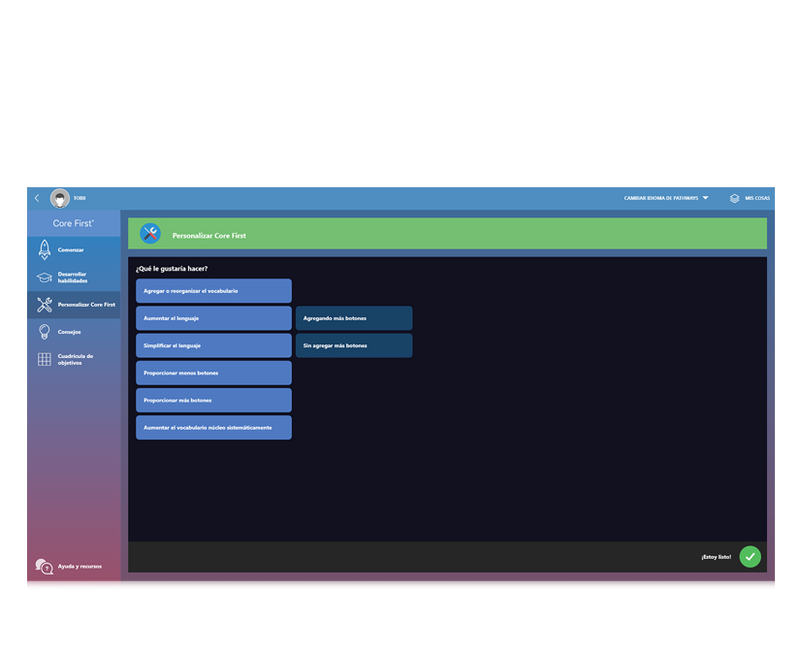Click the Core First logo title
Screen dimensions: 800x655
tap(73, 223)
